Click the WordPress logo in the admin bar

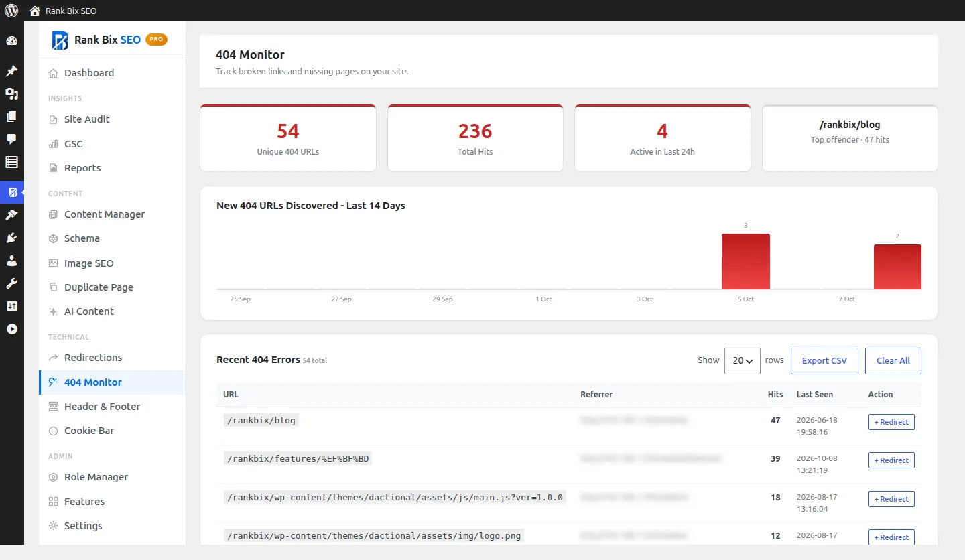[x=11, y=11]
